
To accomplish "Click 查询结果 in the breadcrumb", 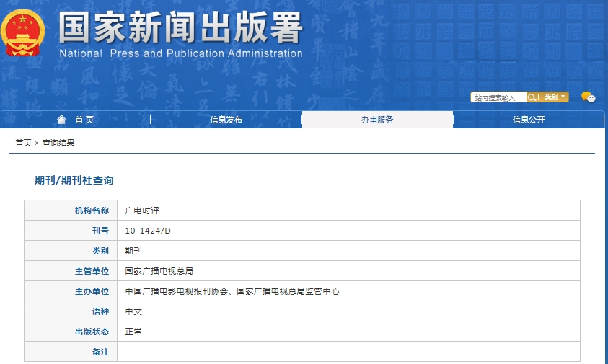I will point(58,143).
